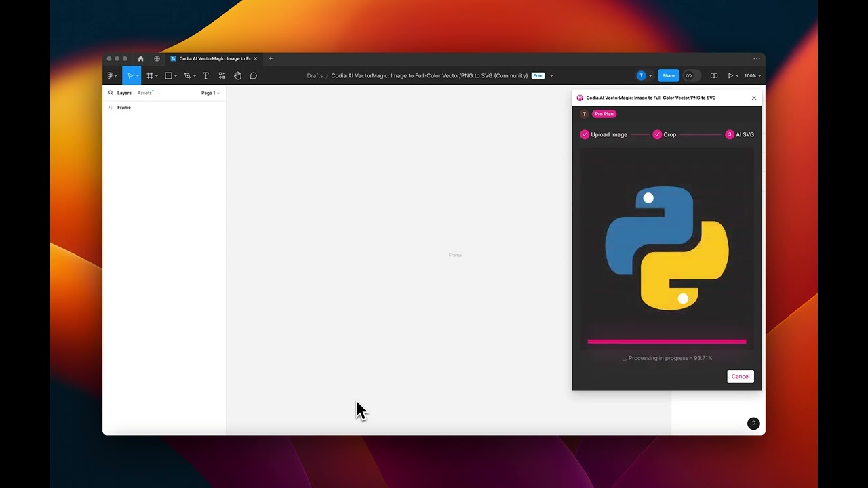
Task: Open the shape tools dropdown arrow
Action: (176, 75)
